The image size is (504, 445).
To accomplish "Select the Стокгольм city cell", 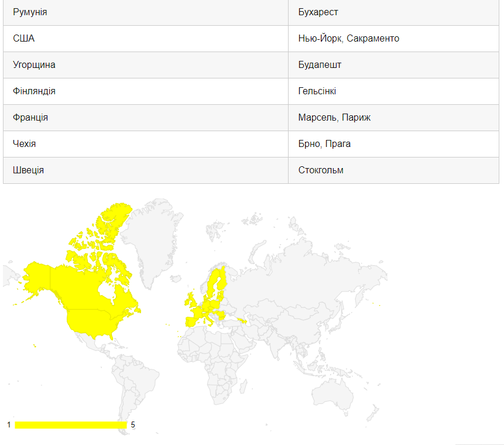I will tap(321, 170).
